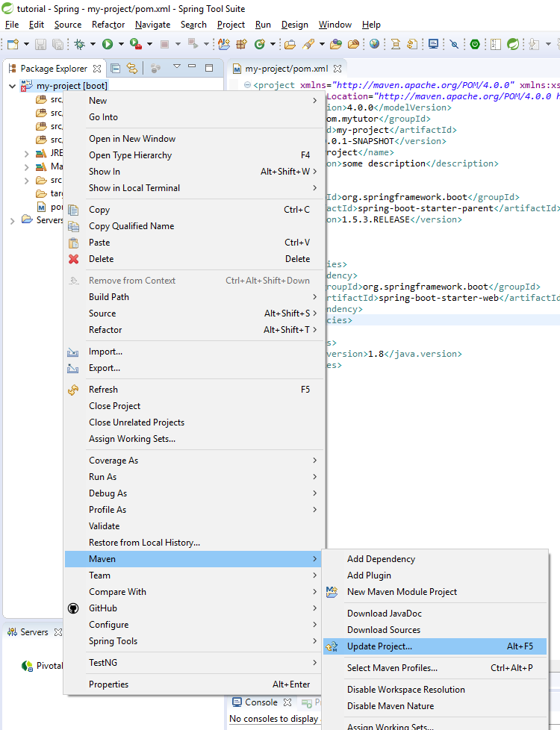Screen dimensions: 560x730
Task: Select the Console tab
Action: click(261, 702)
